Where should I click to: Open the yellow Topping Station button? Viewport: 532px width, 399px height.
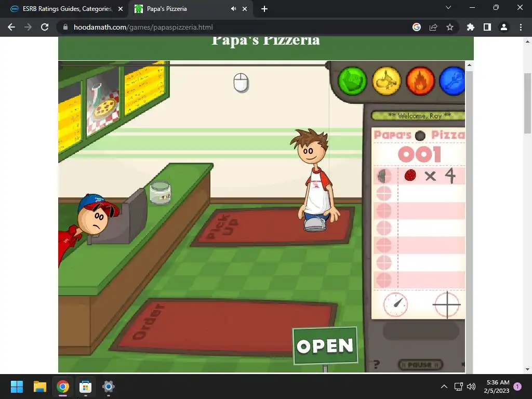pyautogui.click(x=386, y=81)
